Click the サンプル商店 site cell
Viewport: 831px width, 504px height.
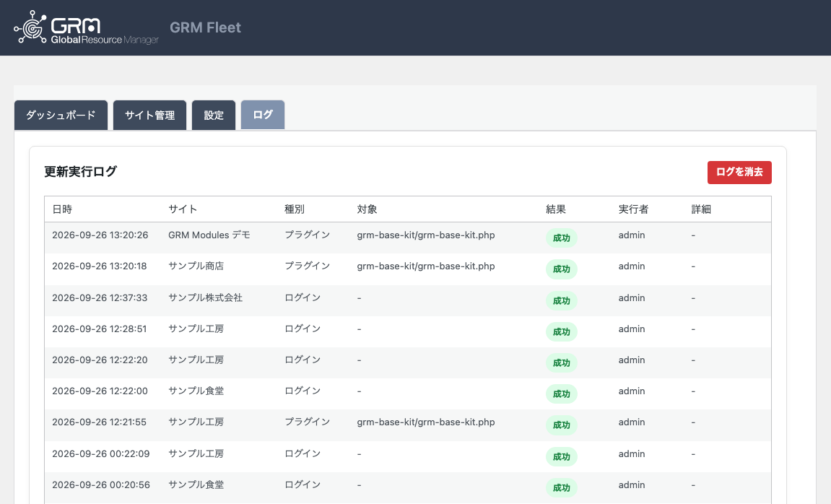196,266
